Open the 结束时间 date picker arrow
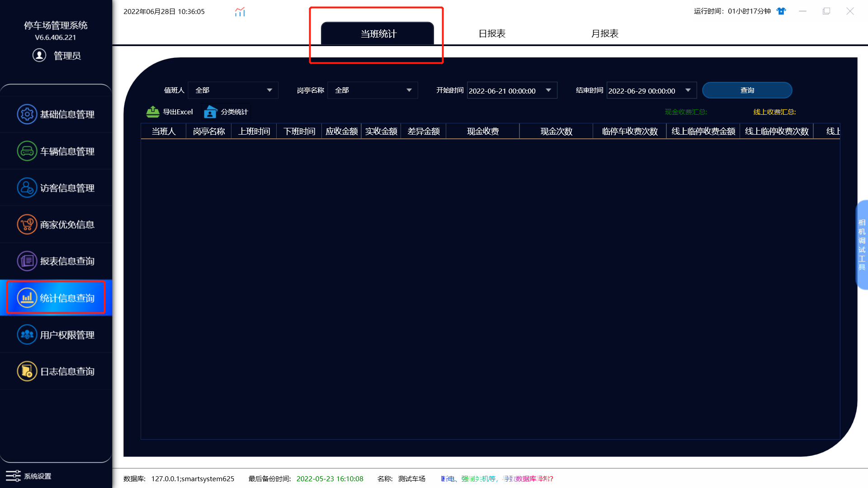This screenshot has height=488, width=868. (x=688, y=90)
